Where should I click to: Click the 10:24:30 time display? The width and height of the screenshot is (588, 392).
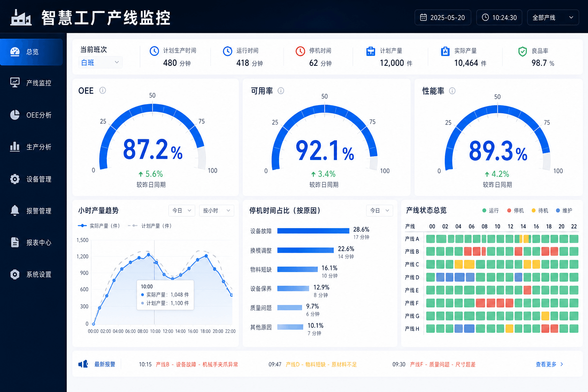[499, 17]
